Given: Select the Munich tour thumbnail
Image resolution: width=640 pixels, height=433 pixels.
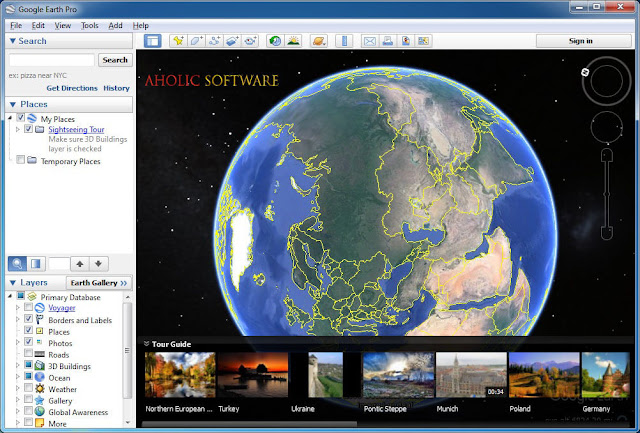Looking at the screenshot, I should pos(471,375).
